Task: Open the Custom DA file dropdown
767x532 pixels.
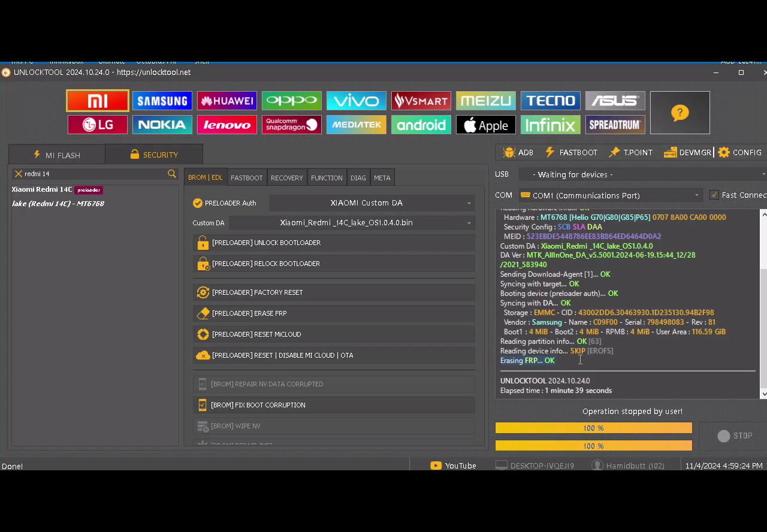Action: [352, 223]
